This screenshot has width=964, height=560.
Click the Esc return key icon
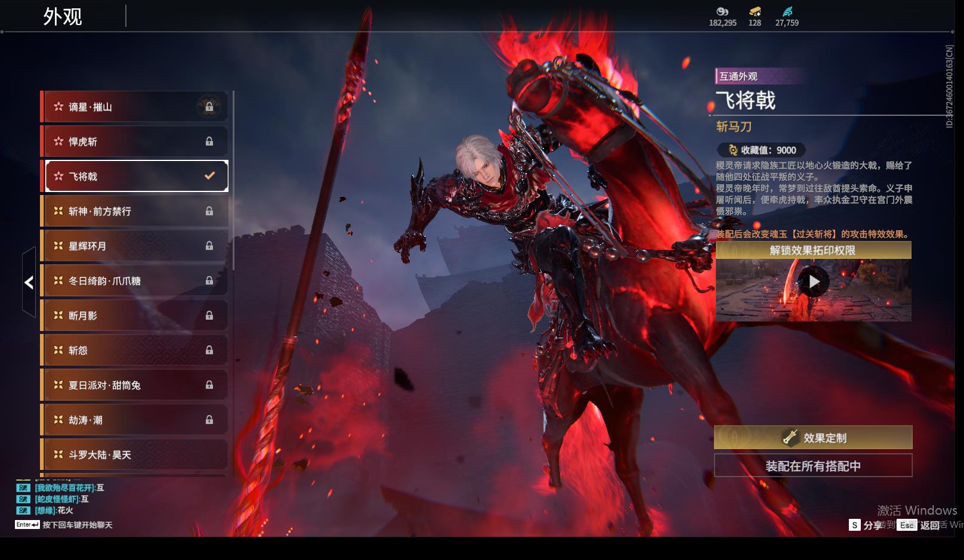click(x=907, y=525)
